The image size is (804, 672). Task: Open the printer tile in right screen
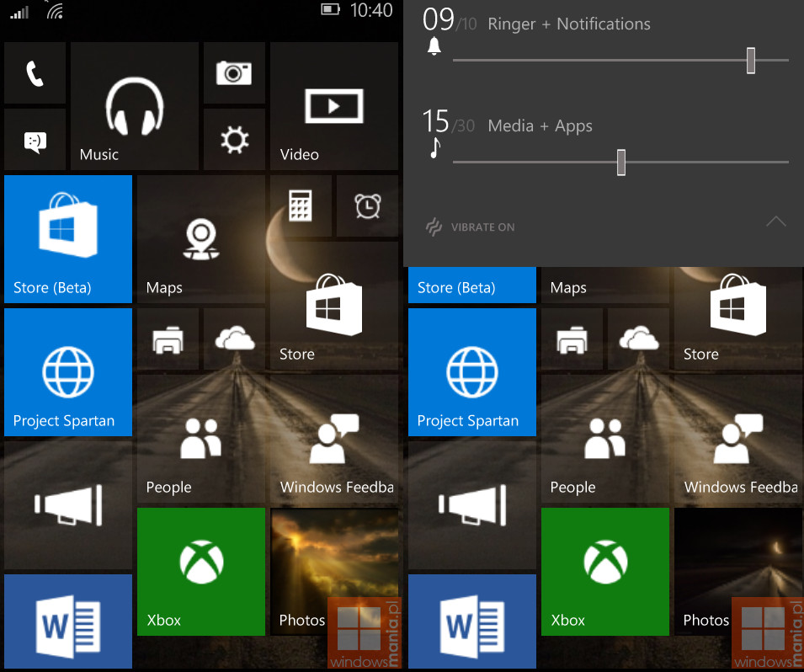572,339
